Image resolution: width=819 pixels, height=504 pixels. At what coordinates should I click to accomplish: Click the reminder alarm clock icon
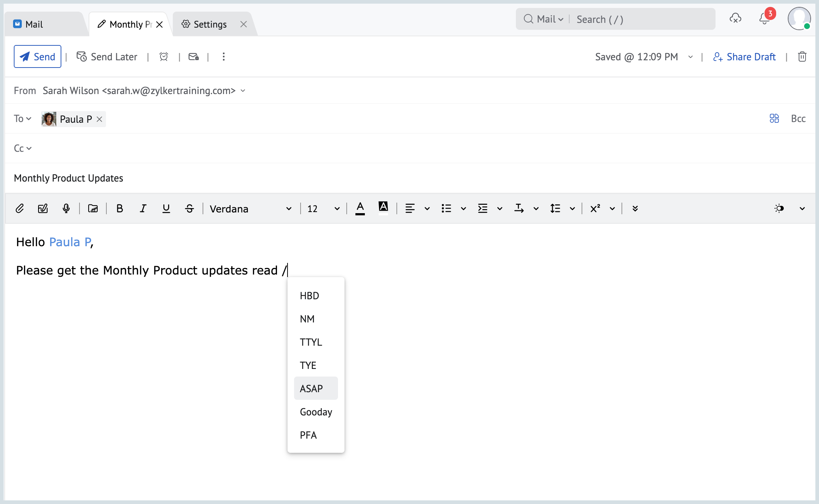click(x=164, y=57)
